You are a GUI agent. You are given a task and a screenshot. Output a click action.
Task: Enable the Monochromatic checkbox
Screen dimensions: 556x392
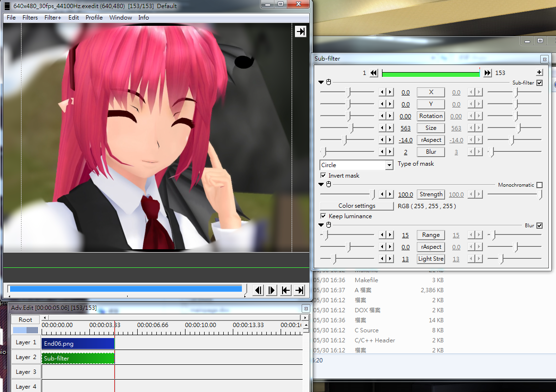[539, 185]
